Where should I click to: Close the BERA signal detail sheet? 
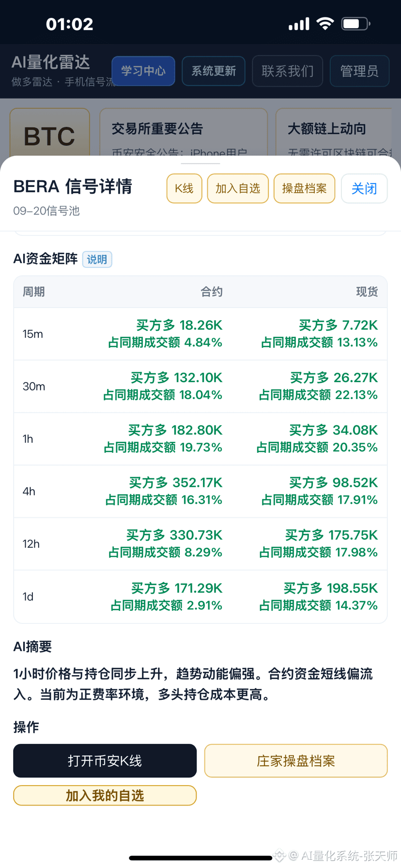coord(364,188)
